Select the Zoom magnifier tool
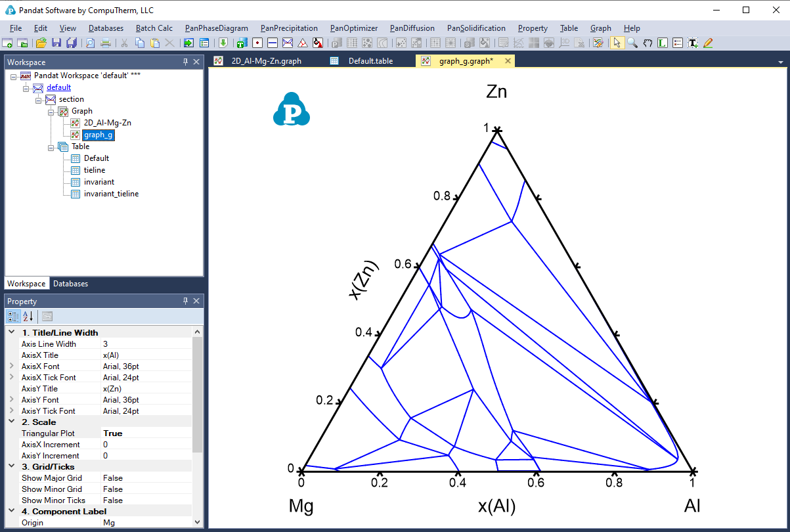This screenshot has width=790, height=532. click(x=632, y=43)
